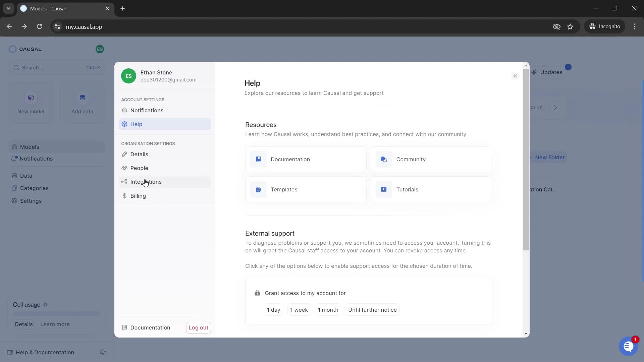Screen dimensions: 644x362
Task: Click the Billing settings icon
Action: coord(124,195)
